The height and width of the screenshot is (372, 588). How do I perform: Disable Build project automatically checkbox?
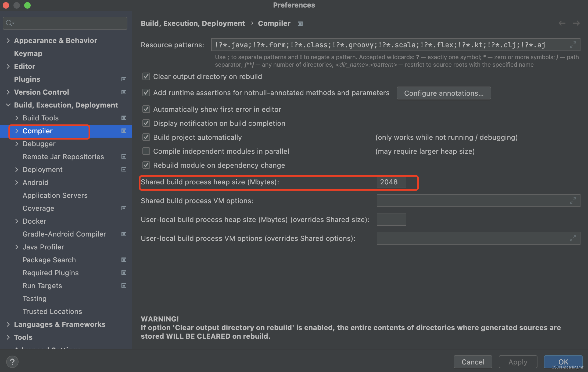[x=146, y=137]
